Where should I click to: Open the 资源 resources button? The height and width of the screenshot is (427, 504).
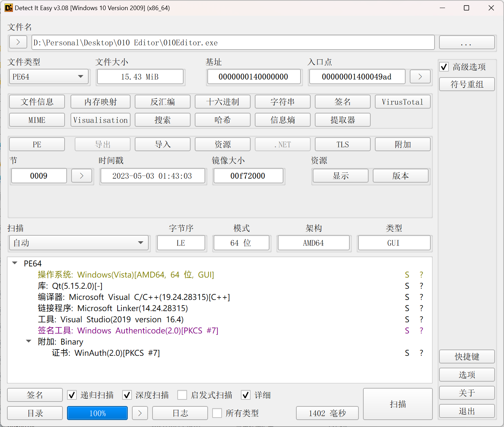tap(223, 144)
